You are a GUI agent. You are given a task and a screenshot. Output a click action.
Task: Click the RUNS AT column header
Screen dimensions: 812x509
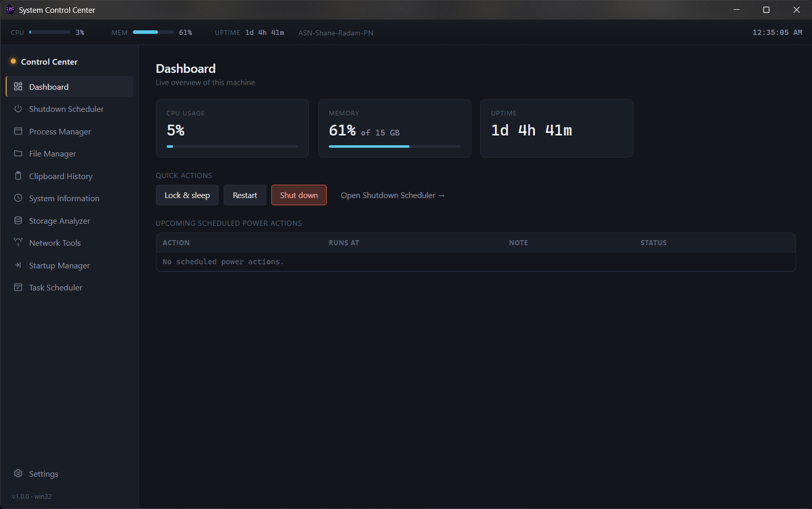tap(344, 243)
